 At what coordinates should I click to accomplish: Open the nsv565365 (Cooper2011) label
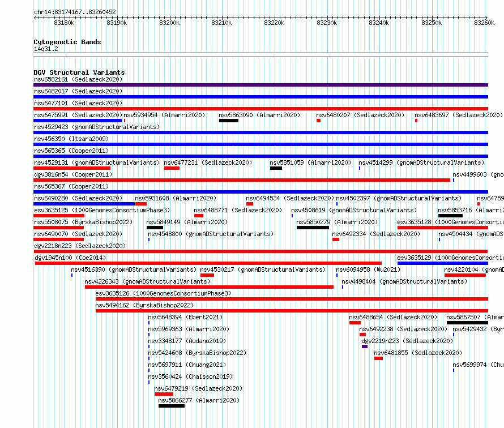[71, 151]
